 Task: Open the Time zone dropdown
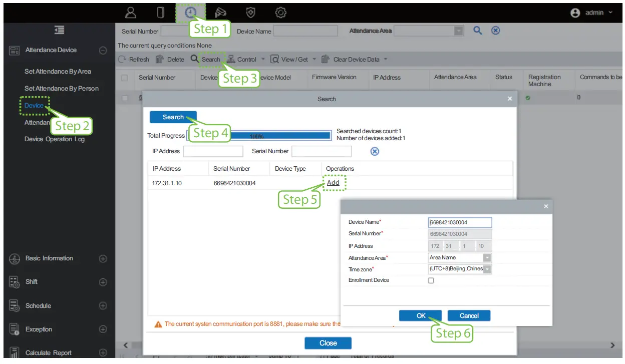coord(487,269)
